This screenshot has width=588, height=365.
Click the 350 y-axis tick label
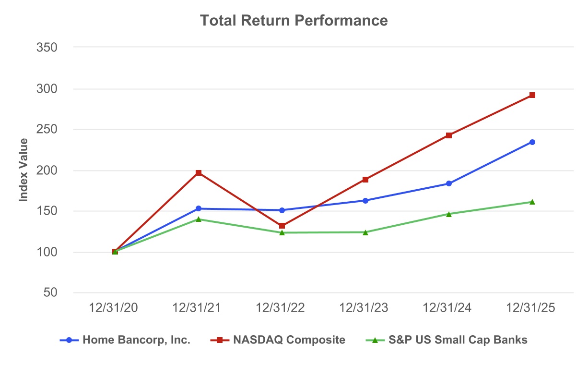(47, 48)
